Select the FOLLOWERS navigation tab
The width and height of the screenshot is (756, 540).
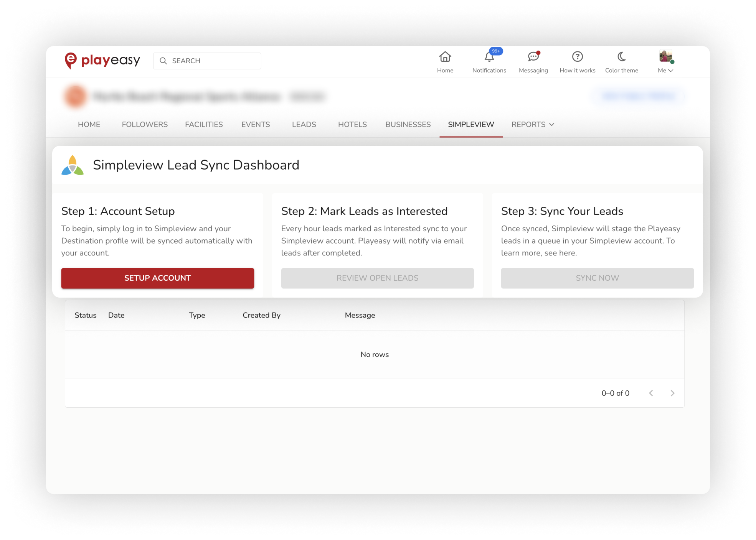[x=144, y=124]
